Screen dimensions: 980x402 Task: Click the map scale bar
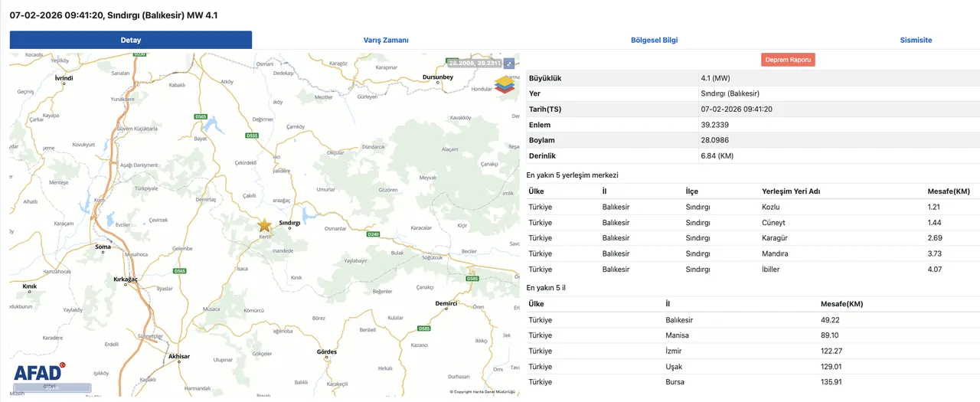click(52, 387)
